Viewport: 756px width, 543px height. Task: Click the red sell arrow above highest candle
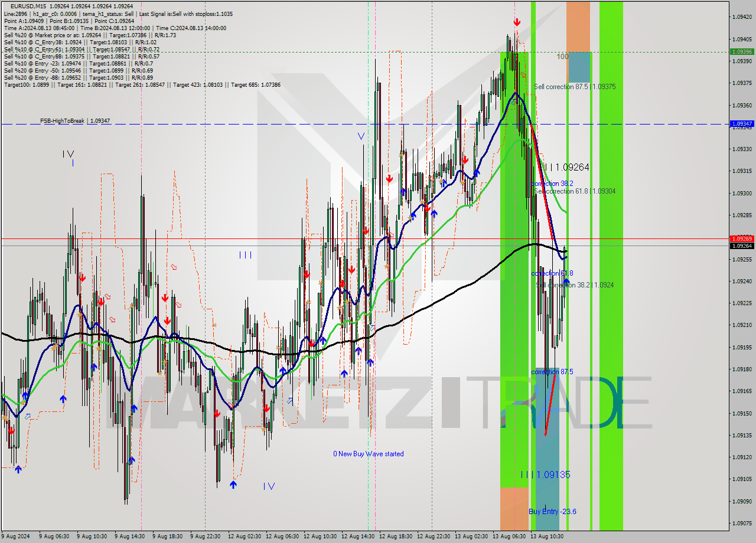pyautogui.click(x=517, y=22)
